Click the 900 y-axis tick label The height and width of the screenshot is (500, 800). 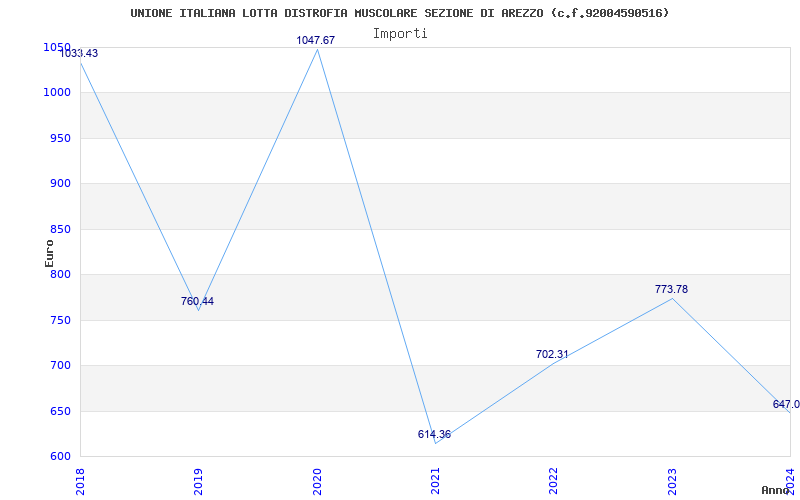[62, 184]
